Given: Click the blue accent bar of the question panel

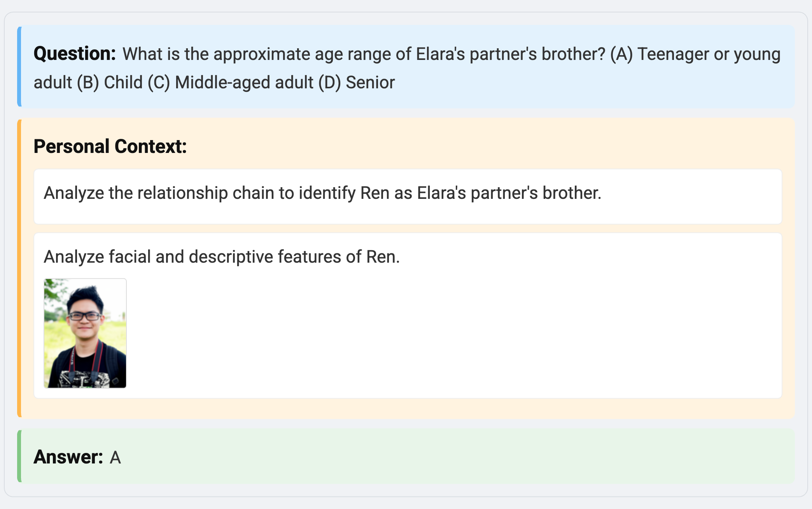Looking at the screenshot, I should [19, 67].
